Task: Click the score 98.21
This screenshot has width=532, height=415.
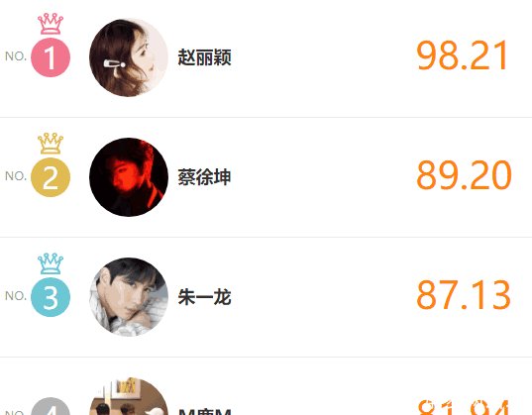Action: tap(462, 55)
